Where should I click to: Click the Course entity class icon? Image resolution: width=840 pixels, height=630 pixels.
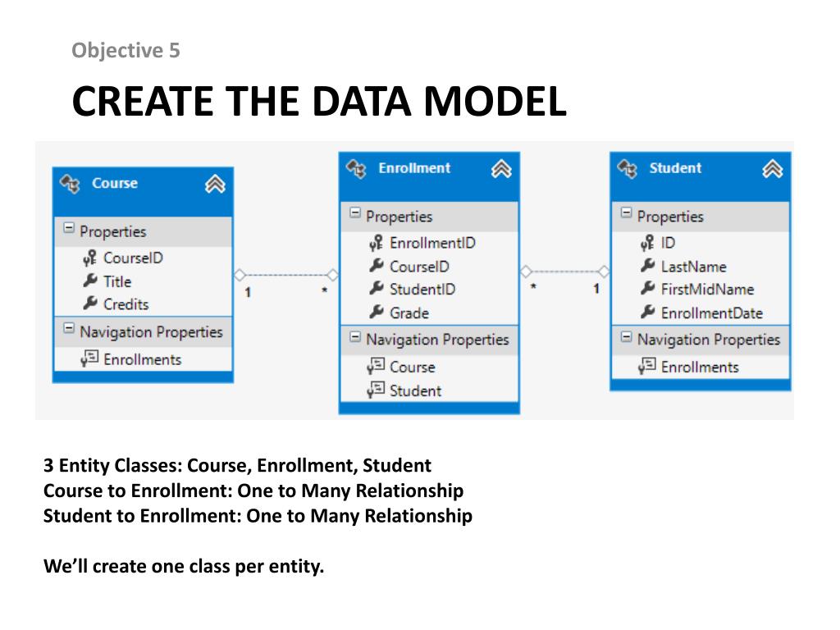[x=71, y=184]
